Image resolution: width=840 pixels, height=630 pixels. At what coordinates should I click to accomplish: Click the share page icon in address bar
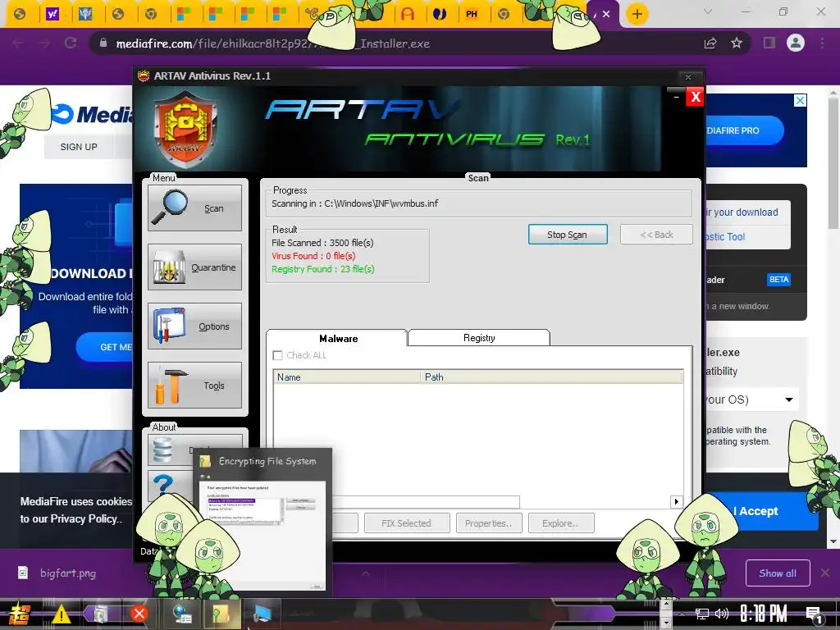pos(710,43)
